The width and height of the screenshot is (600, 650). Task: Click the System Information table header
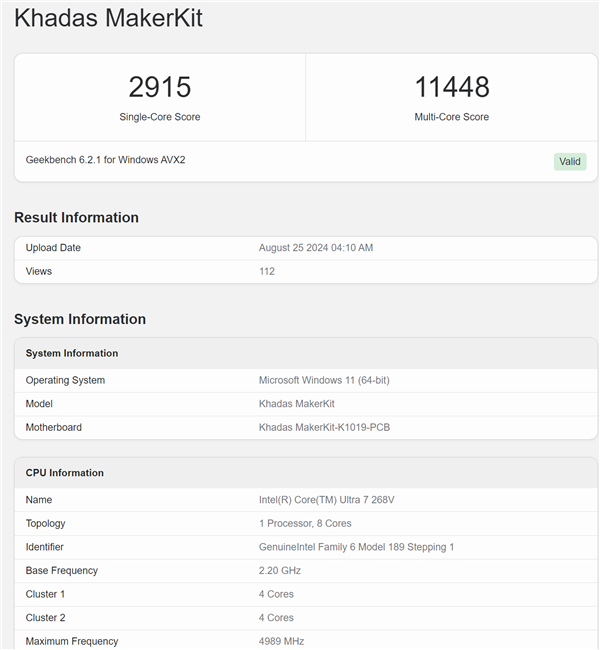click(x=72, y=353)
